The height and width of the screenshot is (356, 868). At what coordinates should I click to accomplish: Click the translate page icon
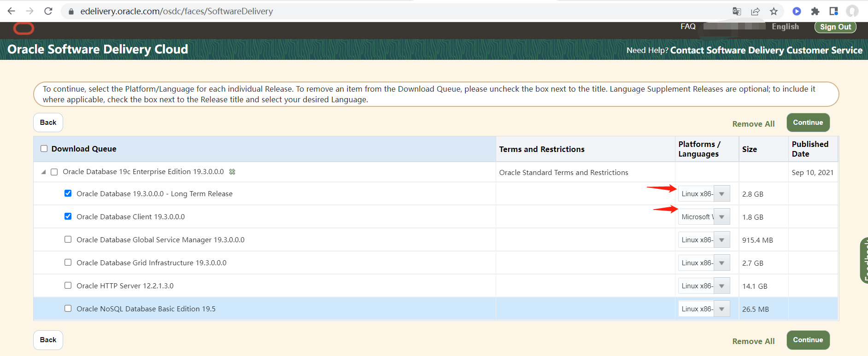click(737, 12)
